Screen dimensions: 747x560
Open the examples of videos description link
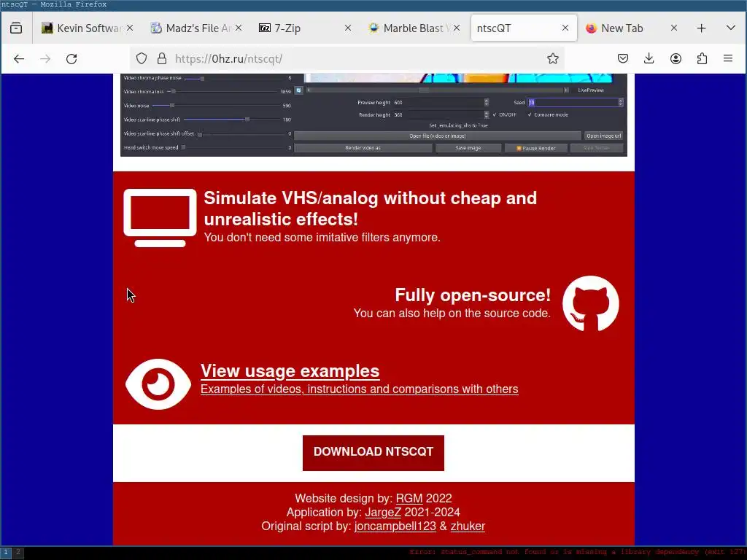pyautogui.click(x=359, y=389)
